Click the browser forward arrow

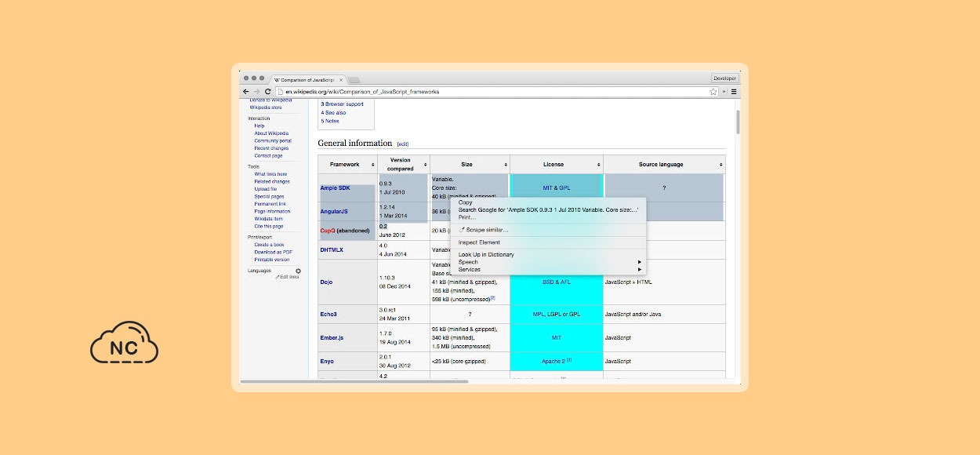[256, 92]
